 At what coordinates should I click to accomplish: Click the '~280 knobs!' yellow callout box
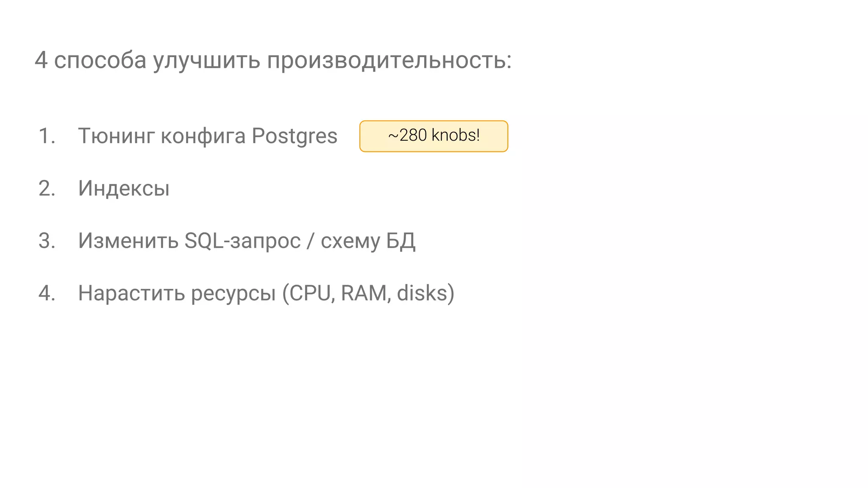(434, 136)
